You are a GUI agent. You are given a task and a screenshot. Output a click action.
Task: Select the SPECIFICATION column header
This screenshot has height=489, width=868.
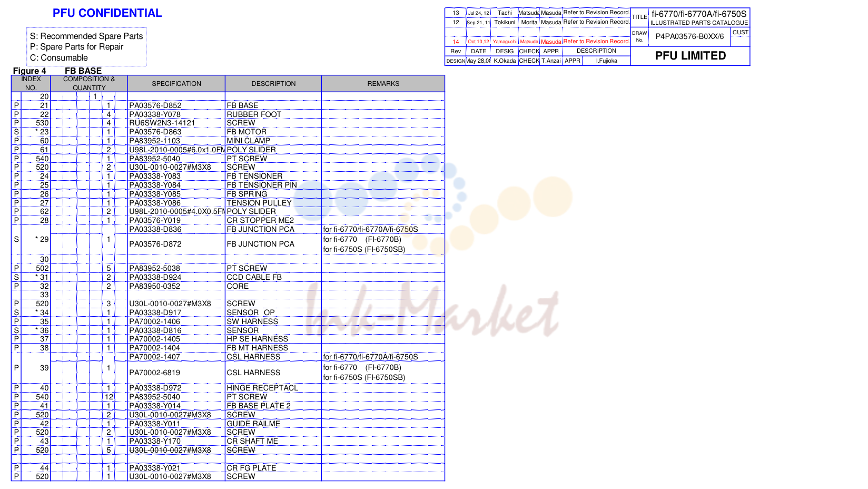[x=176, y=84]
